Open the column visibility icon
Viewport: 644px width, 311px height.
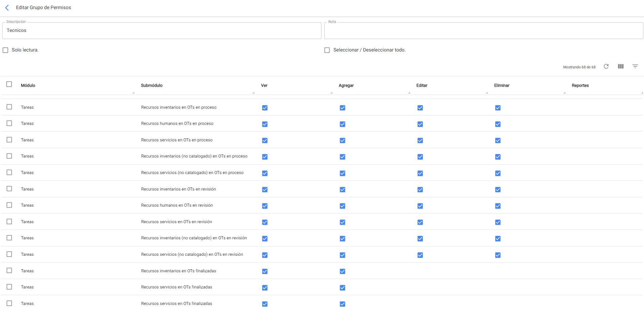(x=620, y=67)
